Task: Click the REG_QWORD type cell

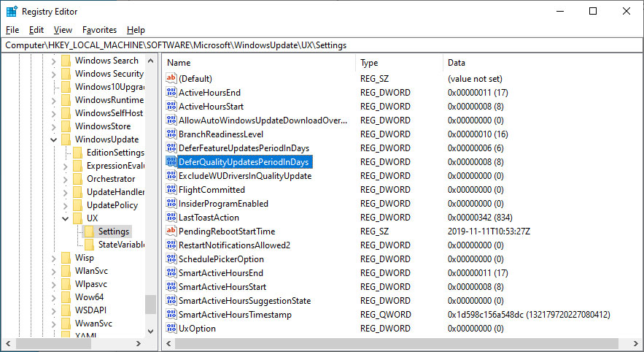Action: click(386, 315)
